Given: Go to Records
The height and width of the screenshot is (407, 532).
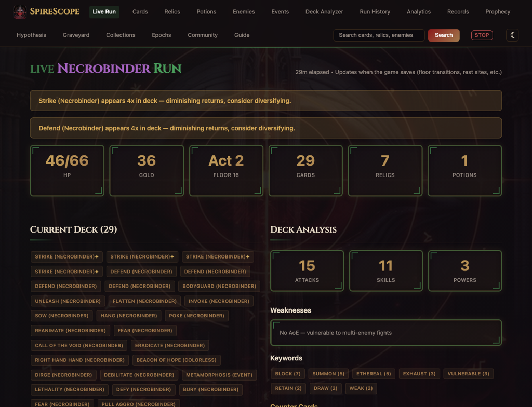Looking at the screenshot, I should [x=458, y=12].
